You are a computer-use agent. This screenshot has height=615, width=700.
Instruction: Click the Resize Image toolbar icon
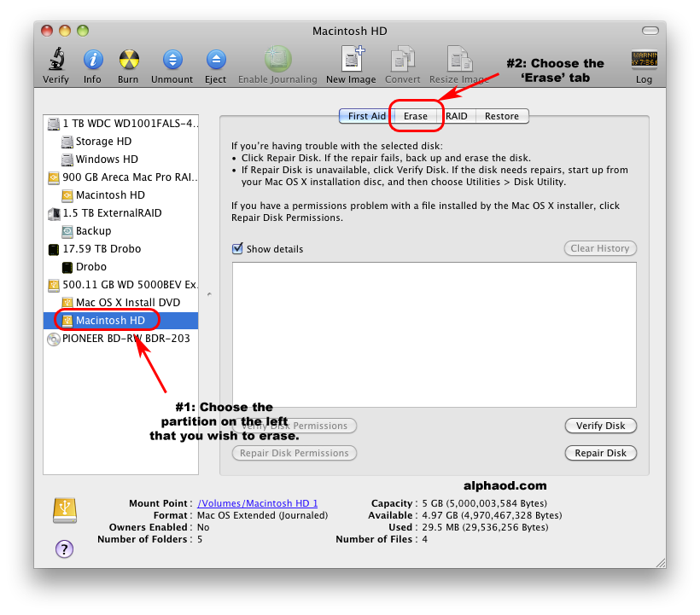click(459, 58)
